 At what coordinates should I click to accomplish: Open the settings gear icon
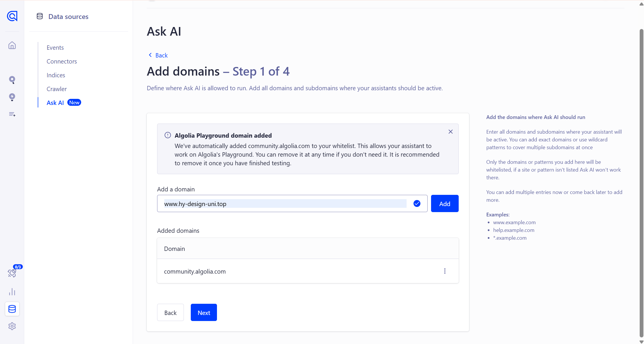[12, 326]
